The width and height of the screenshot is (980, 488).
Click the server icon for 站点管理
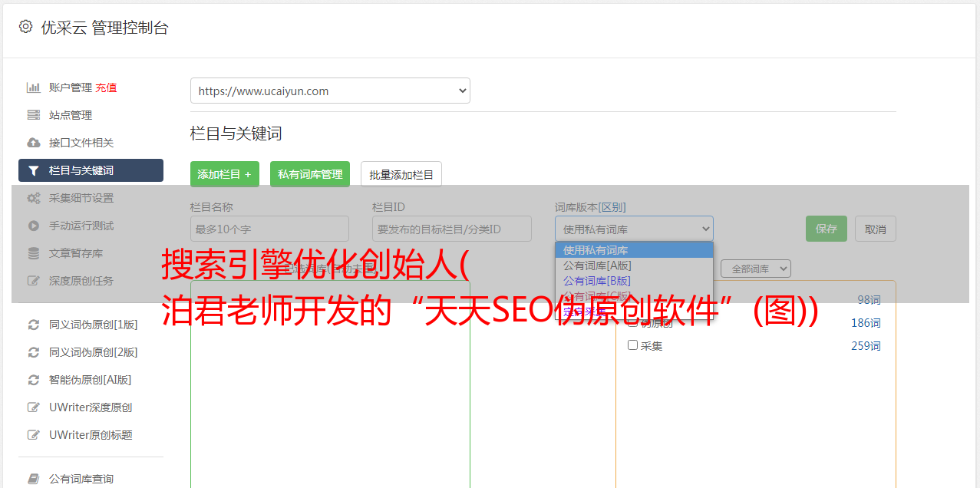(34, 115)
